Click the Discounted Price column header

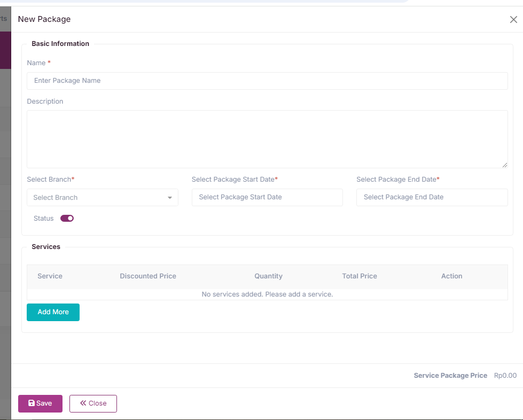[x=148, y=276]
